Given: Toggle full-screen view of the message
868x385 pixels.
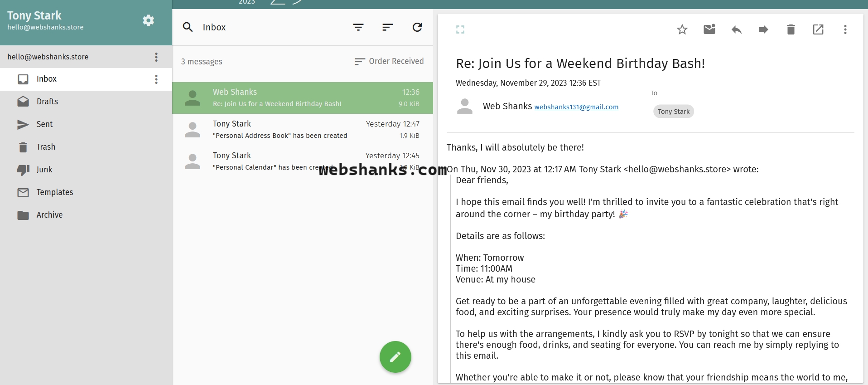Looking at the screenshot, I should pos(460,30).
